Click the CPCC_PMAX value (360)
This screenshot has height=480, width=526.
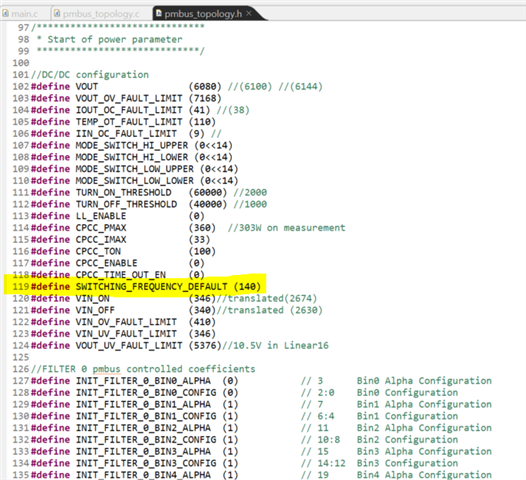pos(202,228)
